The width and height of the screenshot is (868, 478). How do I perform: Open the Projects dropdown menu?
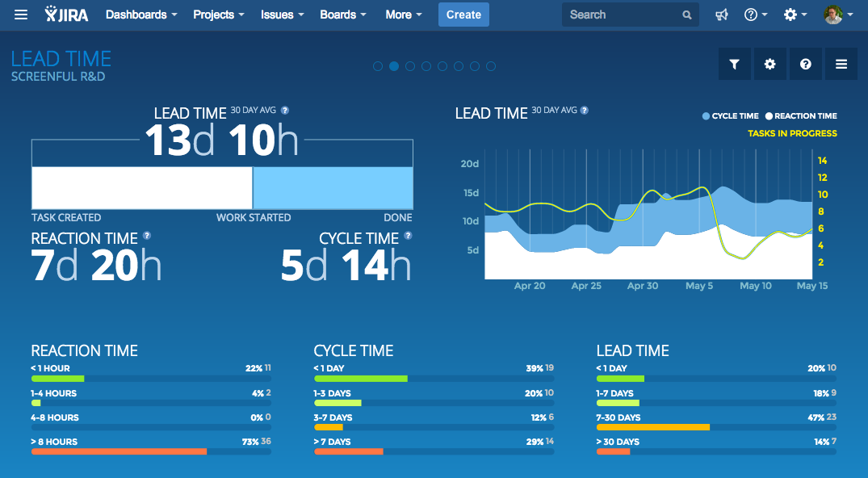(x=219, y=15)
